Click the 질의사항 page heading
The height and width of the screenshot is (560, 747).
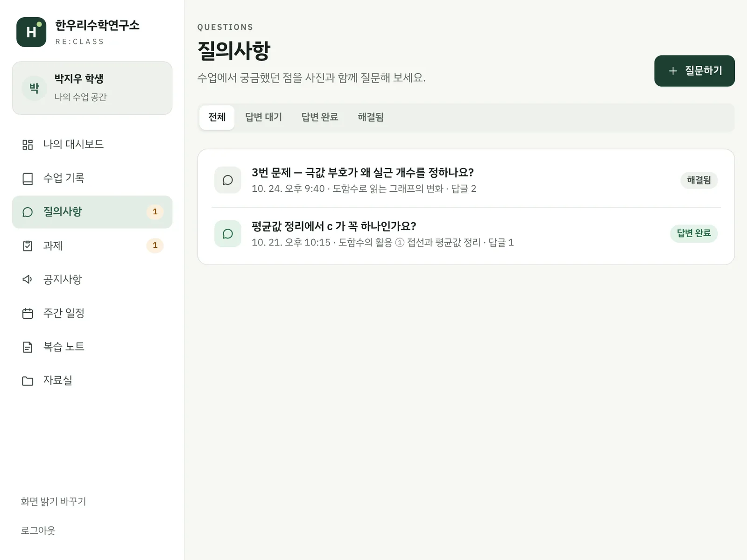click(234, 50)
